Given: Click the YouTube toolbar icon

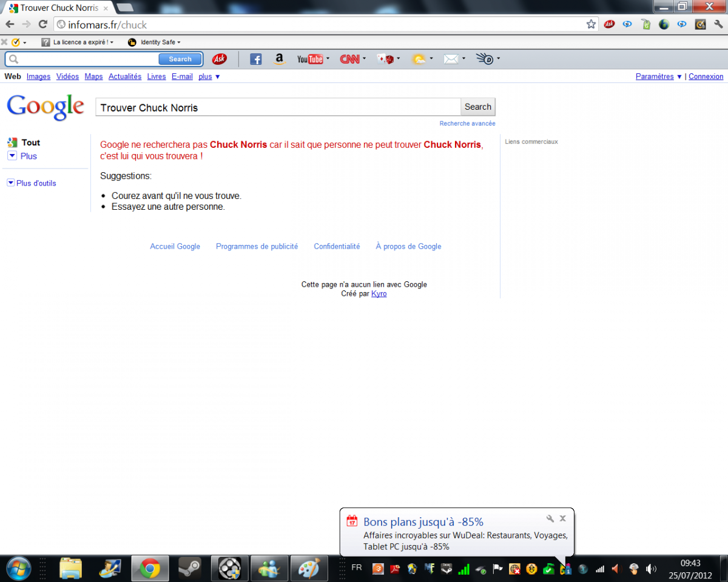Looking at the screenshot, I should (309, 59).
